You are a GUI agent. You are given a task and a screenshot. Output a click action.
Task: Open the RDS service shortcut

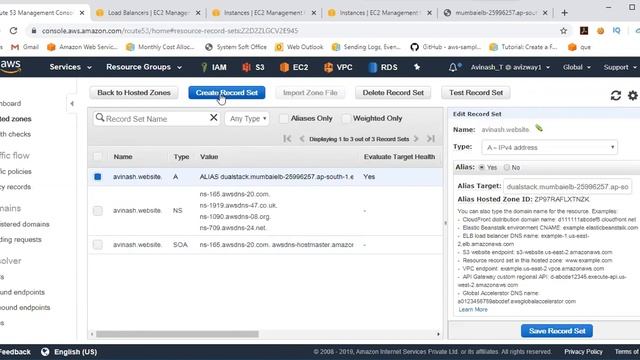383,67
